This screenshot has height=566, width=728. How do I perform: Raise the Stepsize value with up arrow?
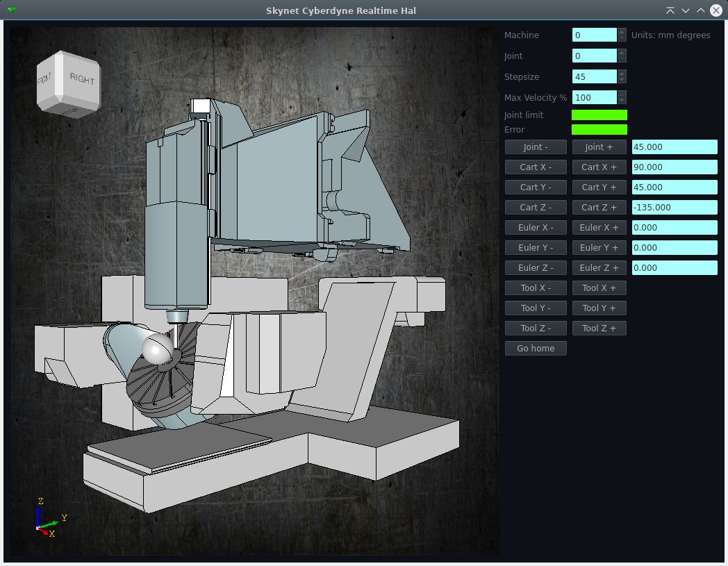(622, 74)
